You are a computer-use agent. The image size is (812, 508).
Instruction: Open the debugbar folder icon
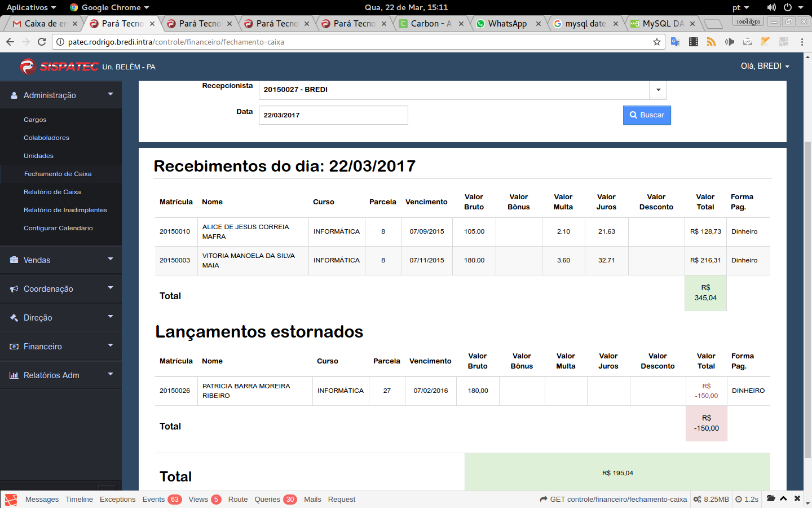[771, 498]
